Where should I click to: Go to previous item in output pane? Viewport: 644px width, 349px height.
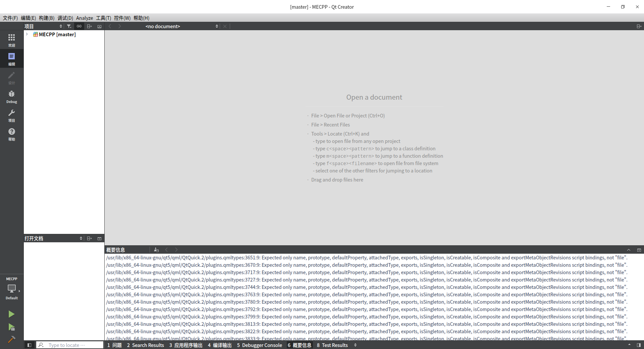click(167, 250)
